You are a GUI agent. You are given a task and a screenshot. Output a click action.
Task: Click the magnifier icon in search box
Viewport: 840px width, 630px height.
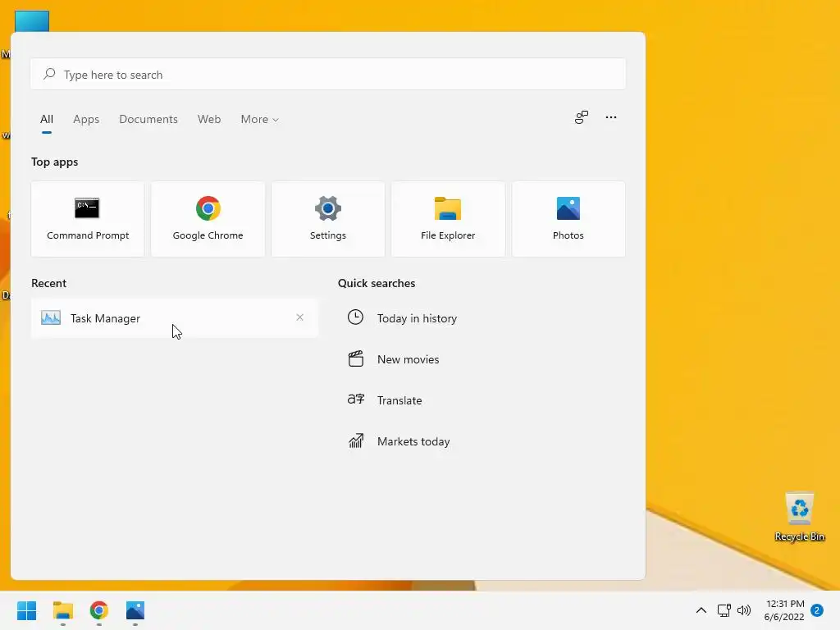49,74
